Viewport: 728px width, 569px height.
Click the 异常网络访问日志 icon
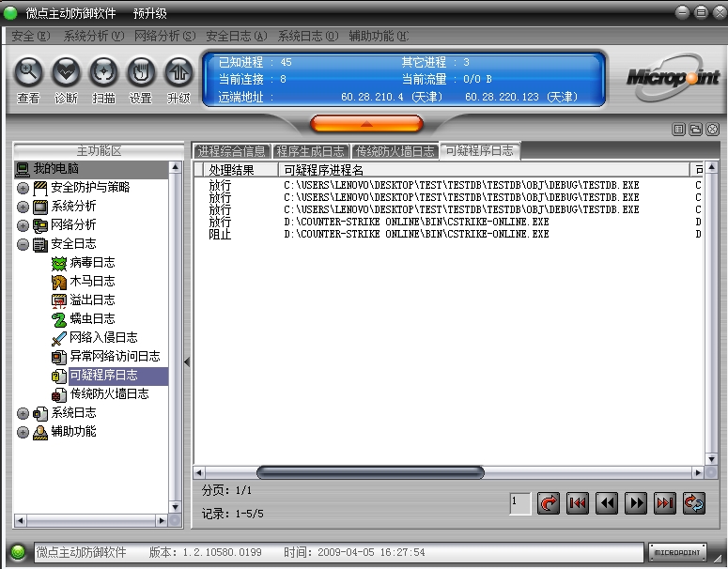point(59,357)
